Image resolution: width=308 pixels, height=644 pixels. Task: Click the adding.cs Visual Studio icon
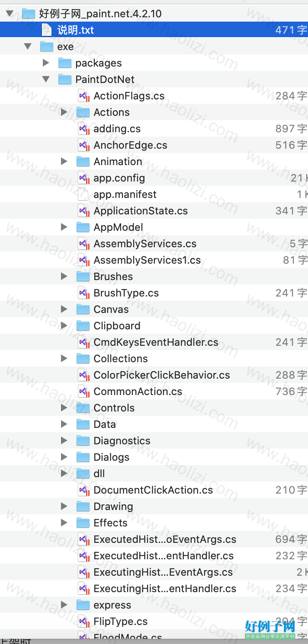[83, 128]
